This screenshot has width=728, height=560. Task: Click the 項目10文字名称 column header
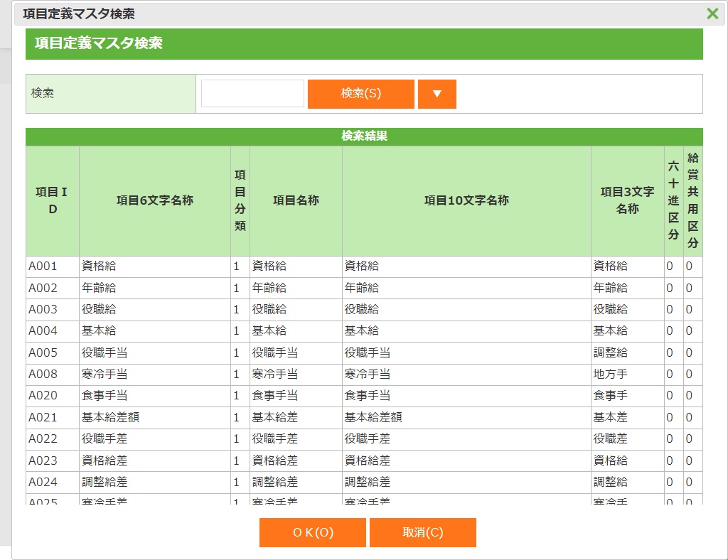pyautogui.click(x=466, y=200)
